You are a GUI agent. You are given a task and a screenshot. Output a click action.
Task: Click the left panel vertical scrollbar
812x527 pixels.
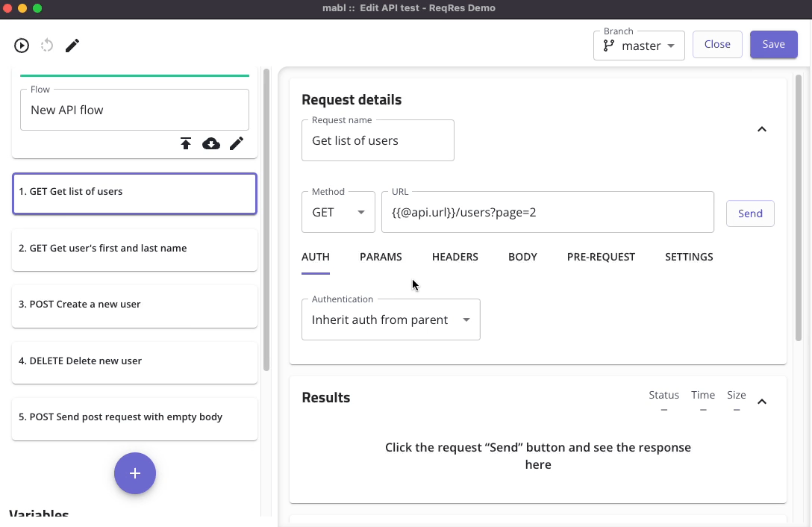[266, 220]
